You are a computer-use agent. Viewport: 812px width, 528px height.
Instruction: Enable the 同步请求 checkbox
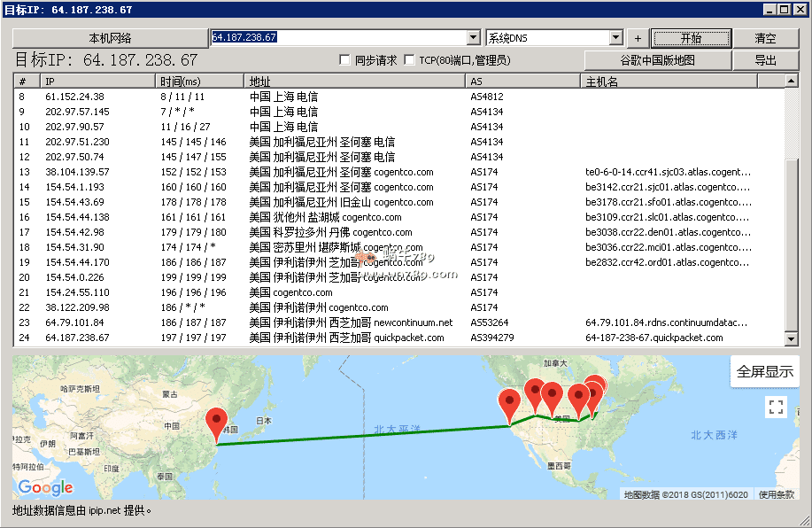click(x=345, y=60)
